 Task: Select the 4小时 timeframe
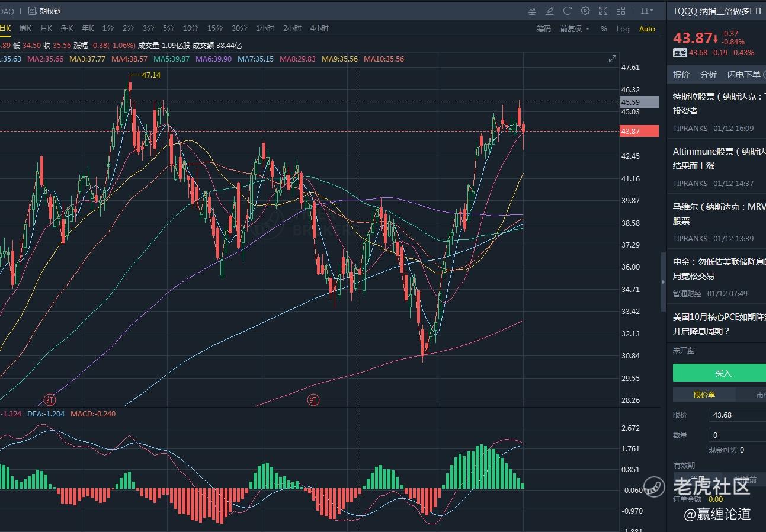click(x=319, y=28)
